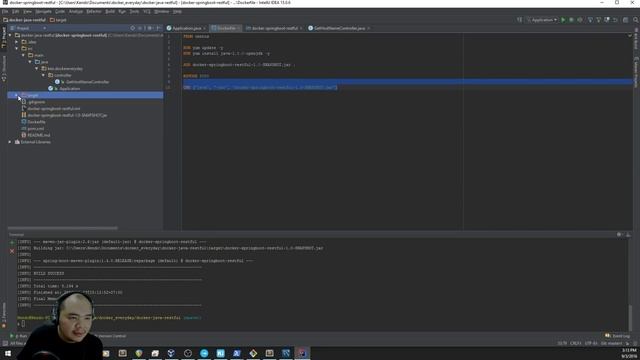Open the Maven Projects right side tab
Screen dimensions: 640x360
click(x=636, y=73)
